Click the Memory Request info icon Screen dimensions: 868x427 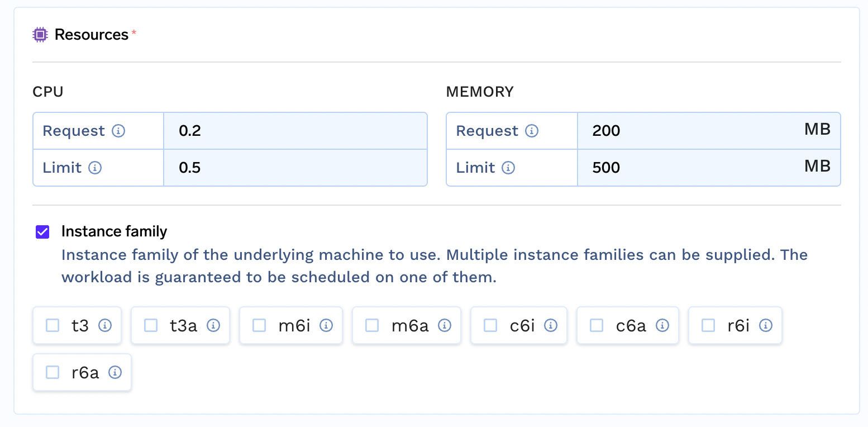[532, 131]
